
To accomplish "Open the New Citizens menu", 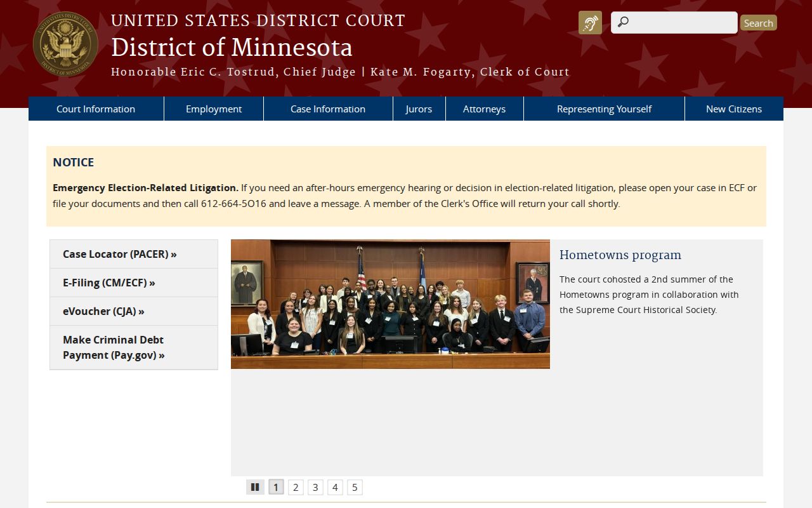I will click(x=734, y=109).
